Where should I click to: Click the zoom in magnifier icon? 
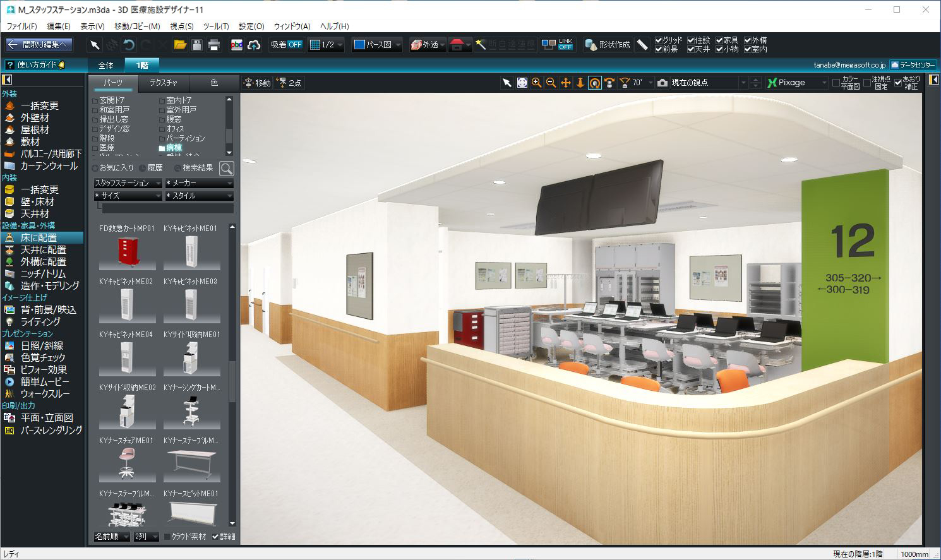point(536,83)
